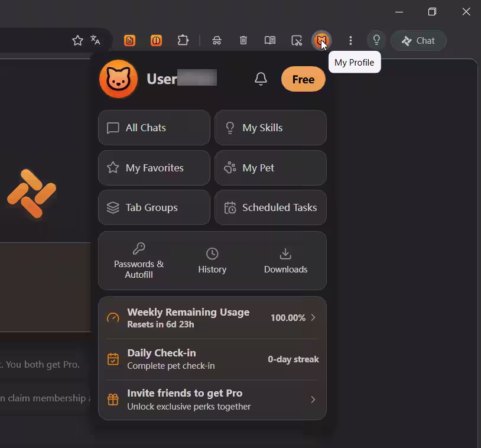Click the translate page icon
The height and width of the screenshot is (448, 481).
[95, 40]
